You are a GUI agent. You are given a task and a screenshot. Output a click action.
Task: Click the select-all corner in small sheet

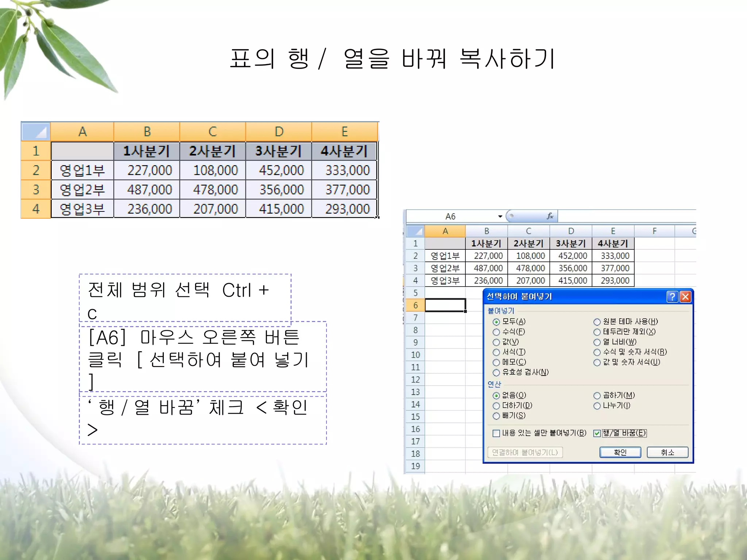pos(415,231)
